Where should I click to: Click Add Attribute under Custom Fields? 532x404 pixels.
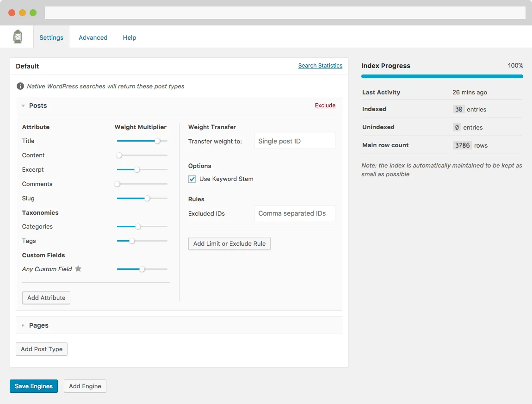point(46,298)
